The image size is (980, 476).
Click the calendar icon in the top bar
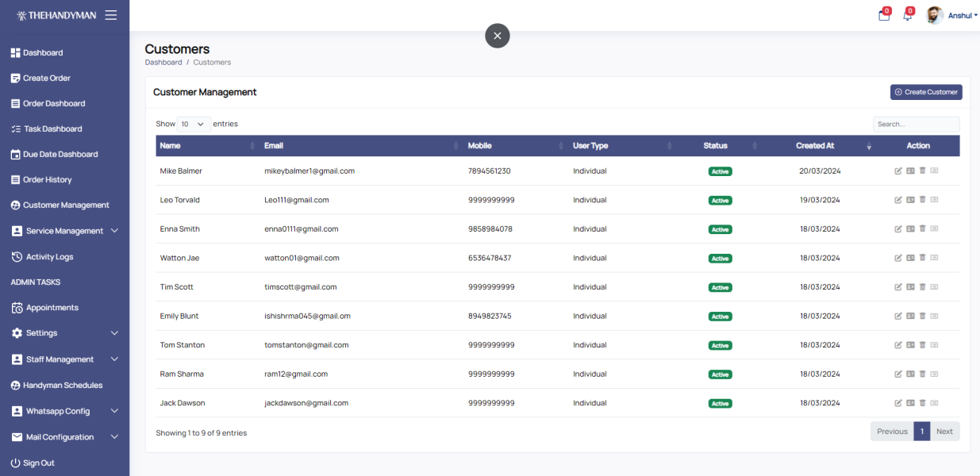(x=883, y=15)
